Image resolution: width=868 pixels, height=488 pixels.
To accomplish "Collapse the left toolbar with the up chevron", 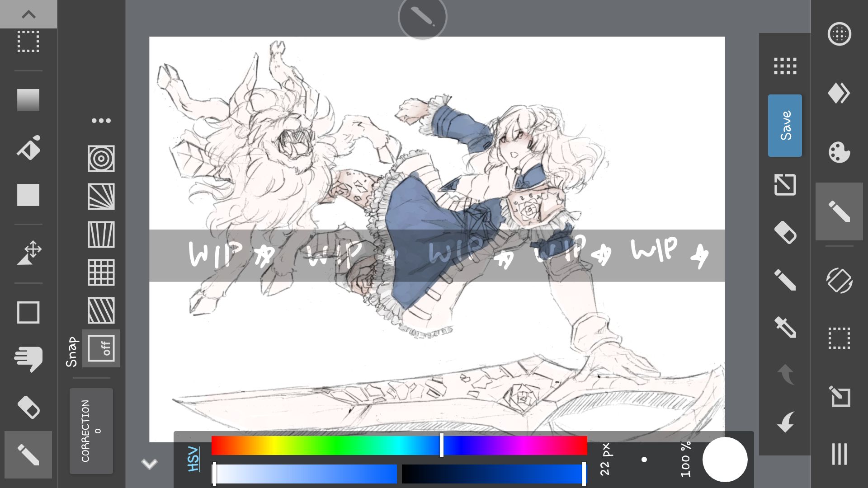I will 29,14.
